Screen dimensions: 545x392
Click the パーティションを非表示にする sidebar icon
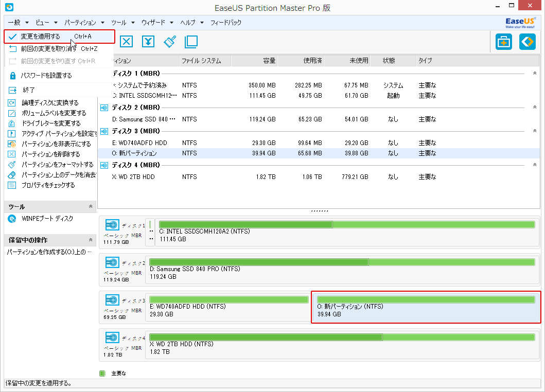[x=12, y=144]
